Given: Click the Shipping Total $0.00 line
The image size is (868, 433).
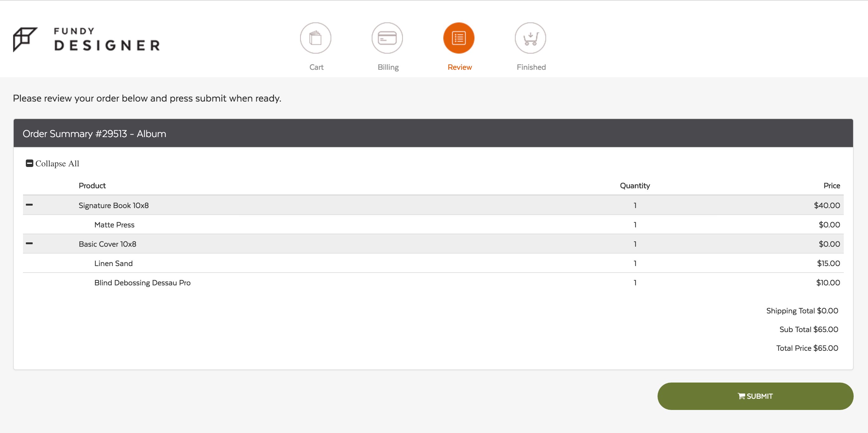Looking at the screenshot, I should pyautogui.click(x=802, y=311).
